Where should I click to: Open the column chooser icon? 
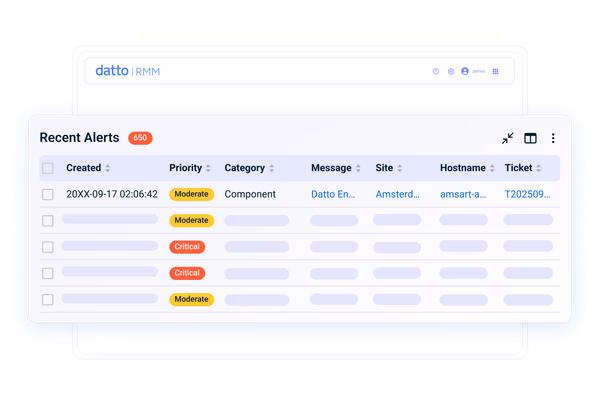(x=530, y=138)
